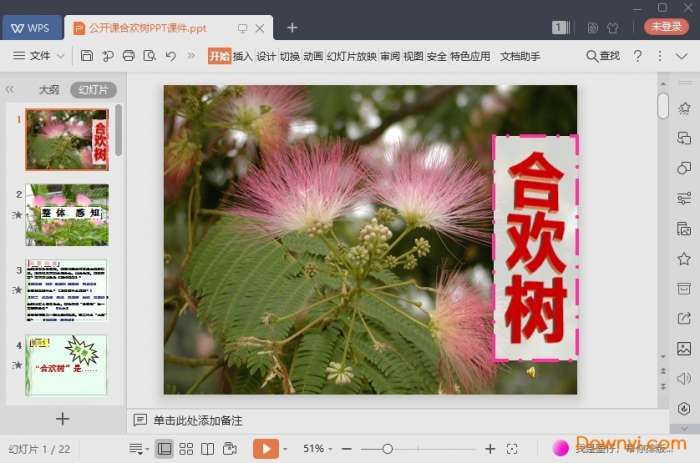Select slide 4 thumbnail "合欢树"是
The height and width of the screenshot is (463, 700).
tap(67, 365)
